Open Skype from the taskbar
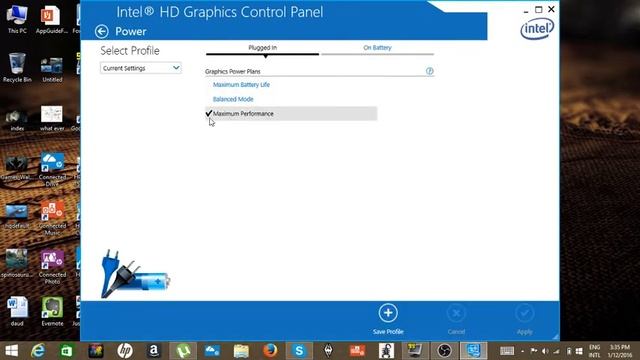640x360 pixels. tap(299, 351)
